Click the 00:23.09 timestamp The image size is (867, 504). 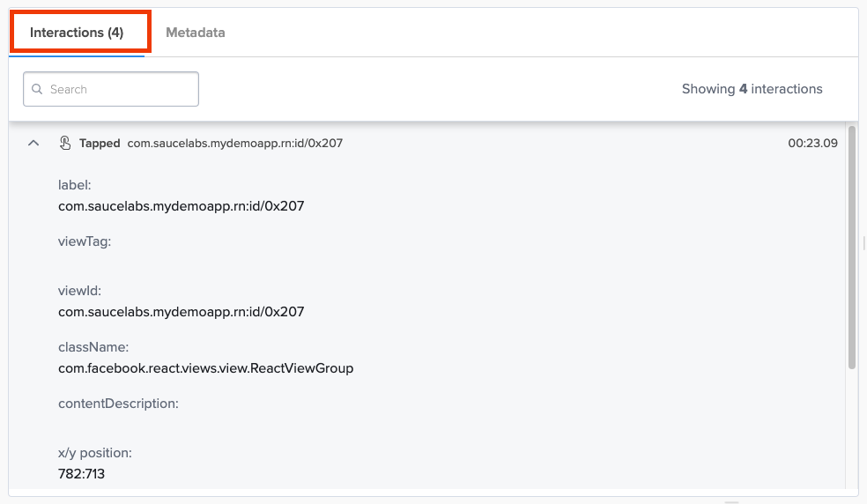812,143
